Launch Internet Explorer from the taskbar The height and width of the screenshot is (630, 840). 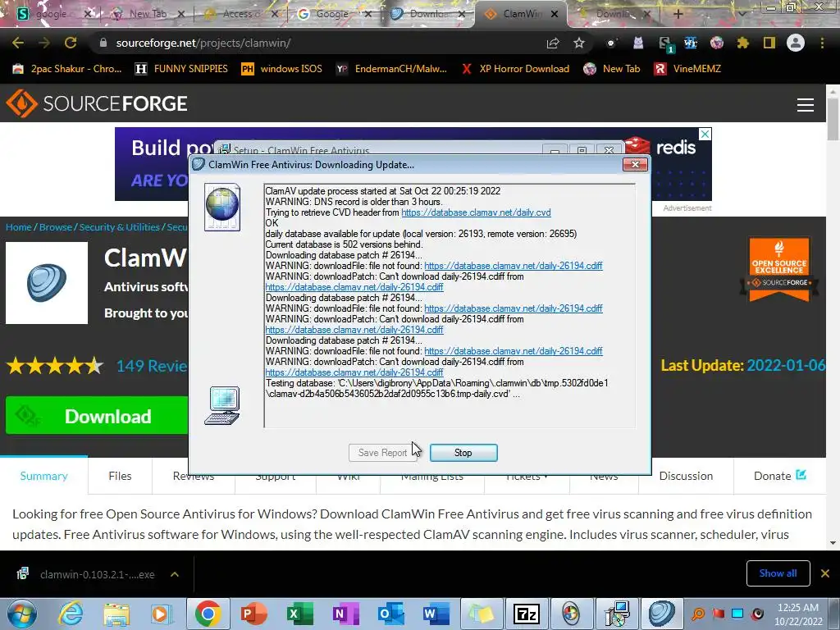(x=71, y=614)
